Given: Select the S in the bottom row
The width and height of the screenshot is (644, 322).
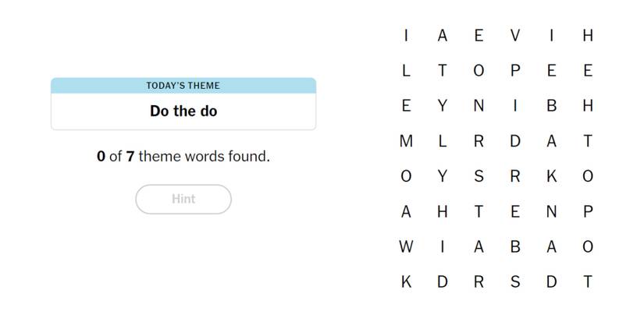Looking at the screenshot, I should click(x=515, y=282).
